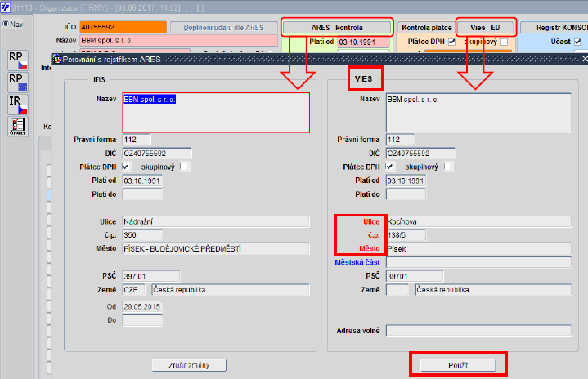Click the VIES Město field Písek

point(479,248)
